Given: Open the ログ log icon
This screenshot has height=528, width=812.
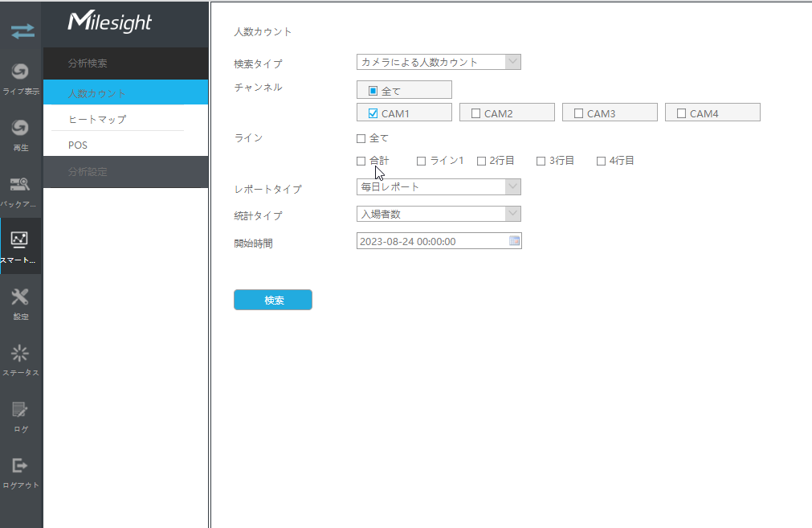Looking at the screenshot, I should 21,410.
